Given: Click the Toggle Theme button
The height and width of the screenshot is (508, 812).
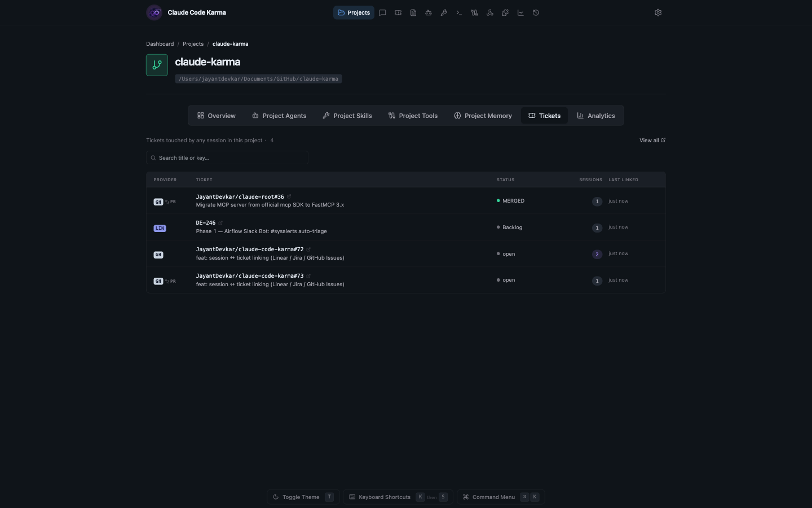Looking at the screenshot, I should pos(303,497).
